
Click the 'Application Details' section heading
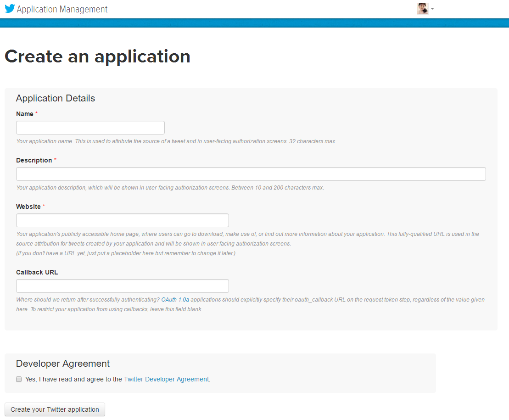(56, 98)
